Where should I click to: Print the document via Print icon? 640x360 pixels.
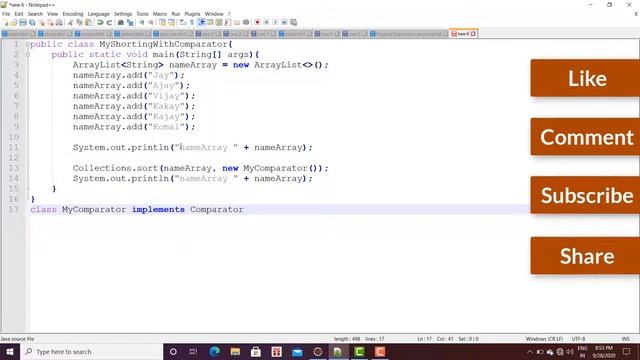[x=59, y=22]
